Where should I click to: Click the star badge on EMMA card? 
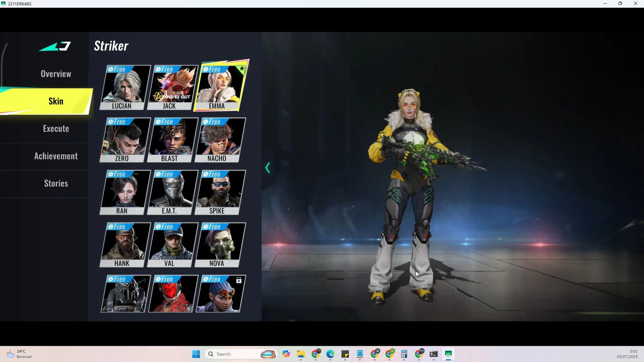[x=242, y=69]
